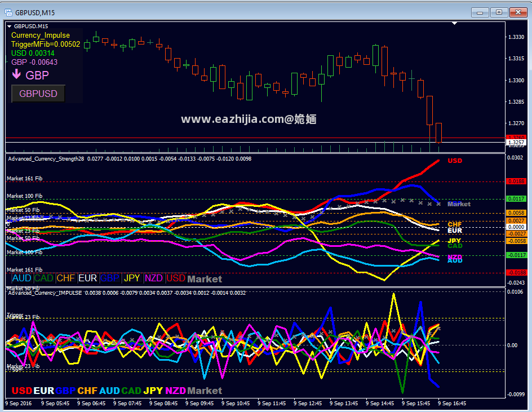Toggle USD line in Strength28 legend
Image resolution: width=532 pixels, height=412 pixels.
pos(176,278)
